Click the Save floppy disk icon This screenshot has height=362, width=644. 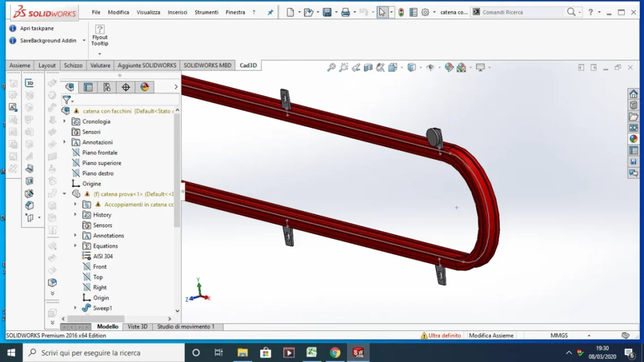(x=327, y=12)
